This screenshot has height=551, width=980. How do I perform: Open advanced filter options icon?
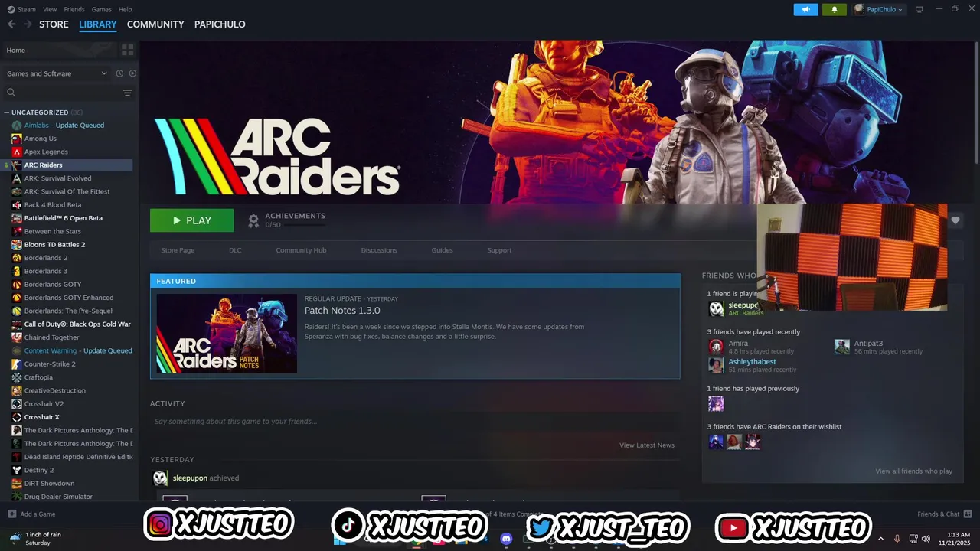click(127, 93)
